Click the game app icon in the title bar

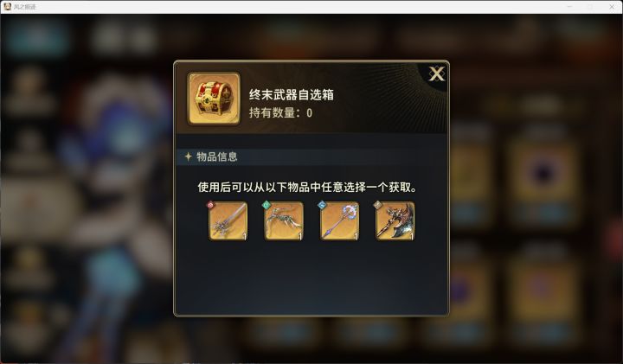(x=7, y=6)
